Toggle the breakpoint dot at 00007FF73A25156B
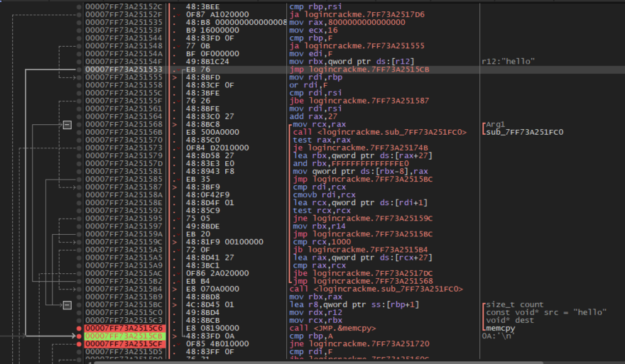Image resolution: width=625 pixels, height=364 pixels. tap(79, 132)
